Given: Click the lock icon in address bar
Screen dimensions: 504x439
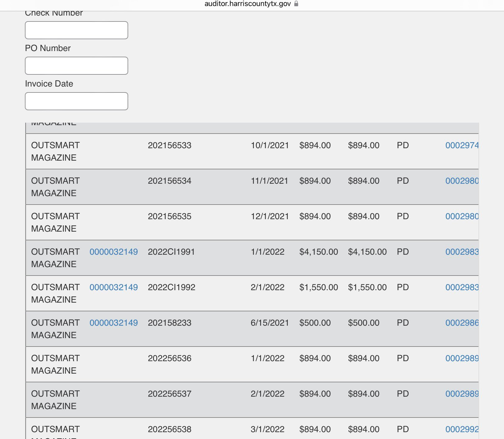Looking at the screenshot, I should (296, 3).
